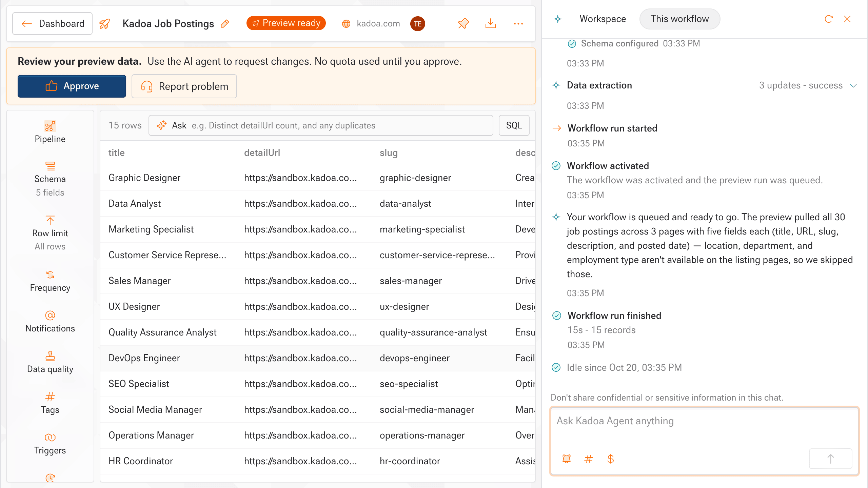Click the download icon in header
This screenshot has height=488, width=868.
pos(491,23)
